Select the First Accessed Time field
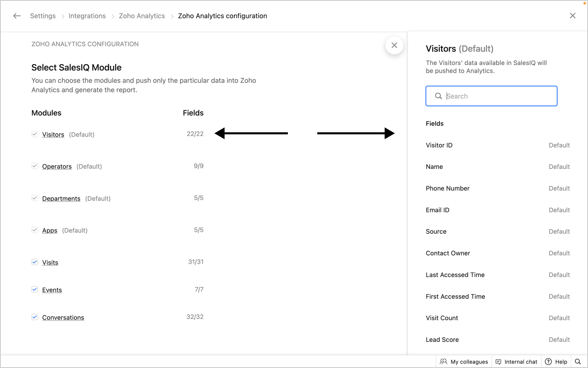588x368 pixels. (498, 296)
